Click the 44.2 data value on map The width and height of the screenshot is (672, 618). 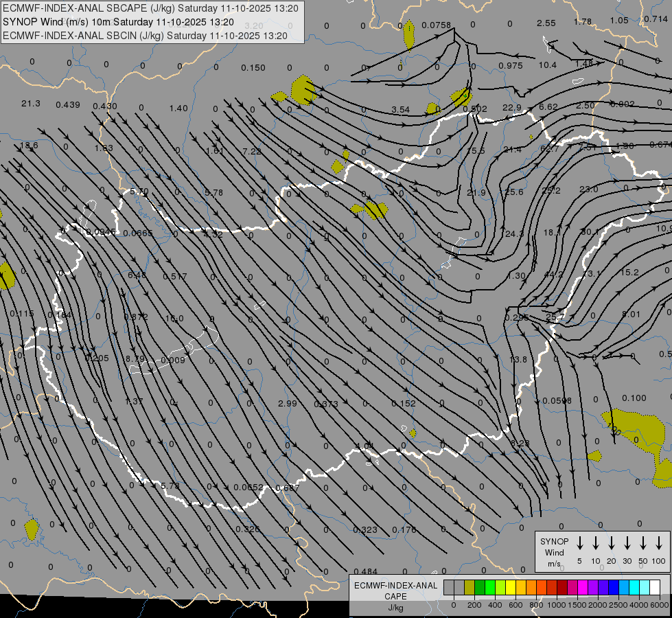553,275
